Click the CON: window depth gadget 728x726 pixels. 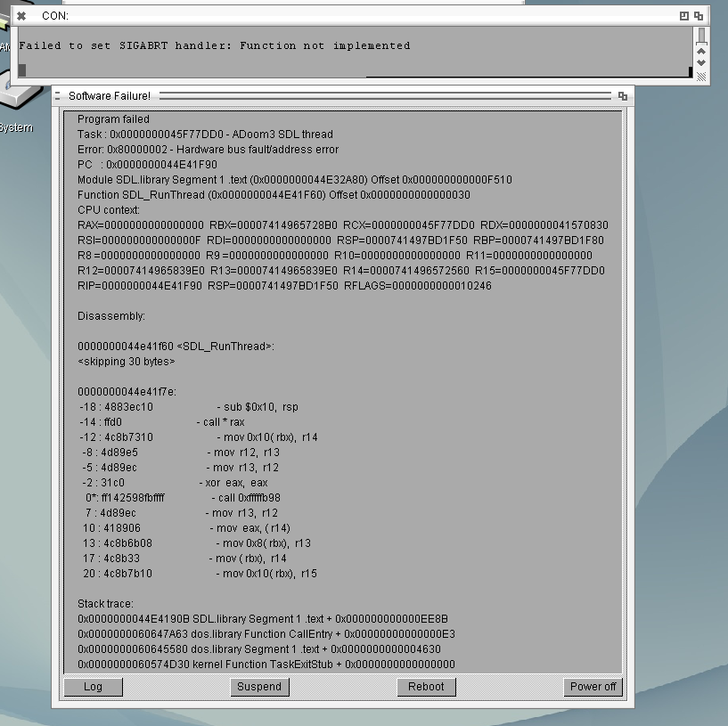[699, 16]
